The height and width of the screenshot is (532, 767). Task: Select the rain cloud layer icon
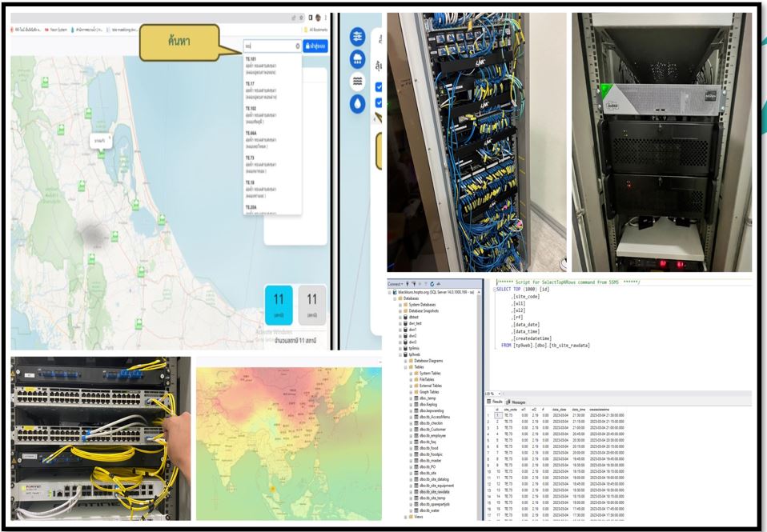(x=358, y=59)
